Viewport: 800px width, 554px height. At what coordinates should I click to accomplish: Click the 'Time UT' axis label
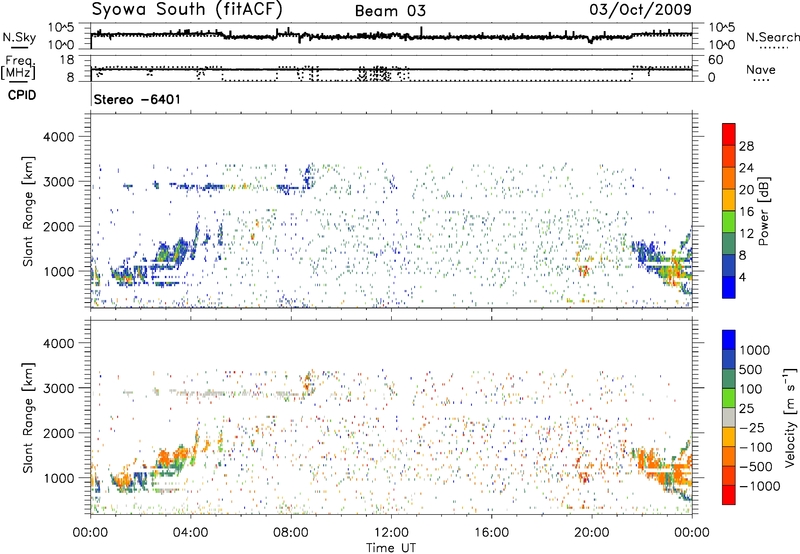click(391, 548)
